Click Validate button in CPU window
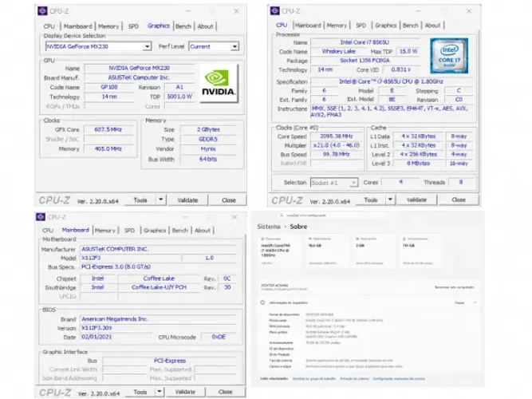Image resolution: width=532 pixels, height=399 pixels. [x=416, y=199]
